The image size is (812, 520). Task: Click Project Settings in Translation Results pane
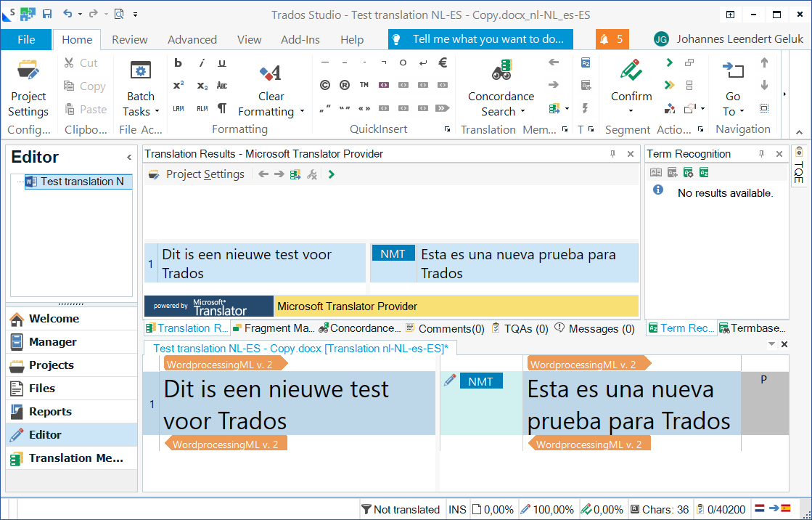197,174
